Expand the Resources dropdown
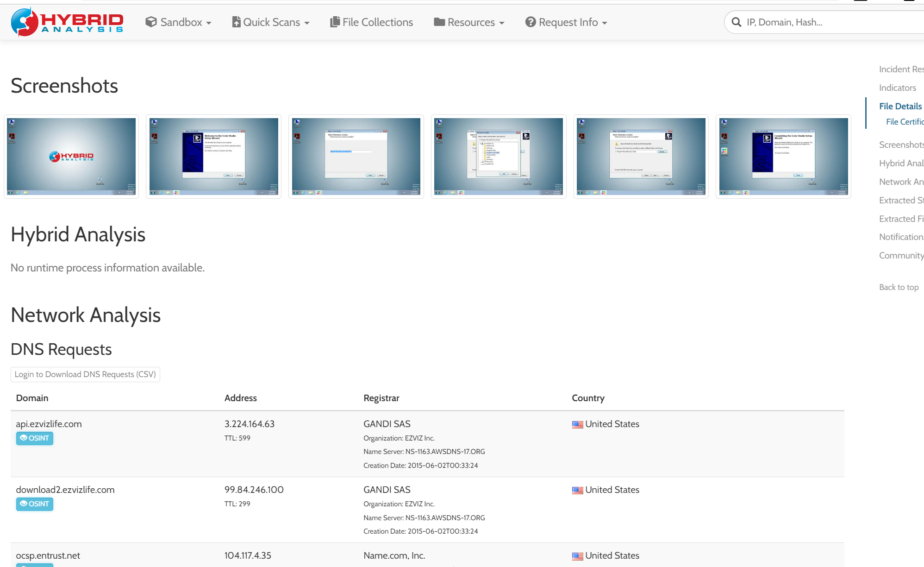This screenshot has height=567, width=924. click(469, 22)
